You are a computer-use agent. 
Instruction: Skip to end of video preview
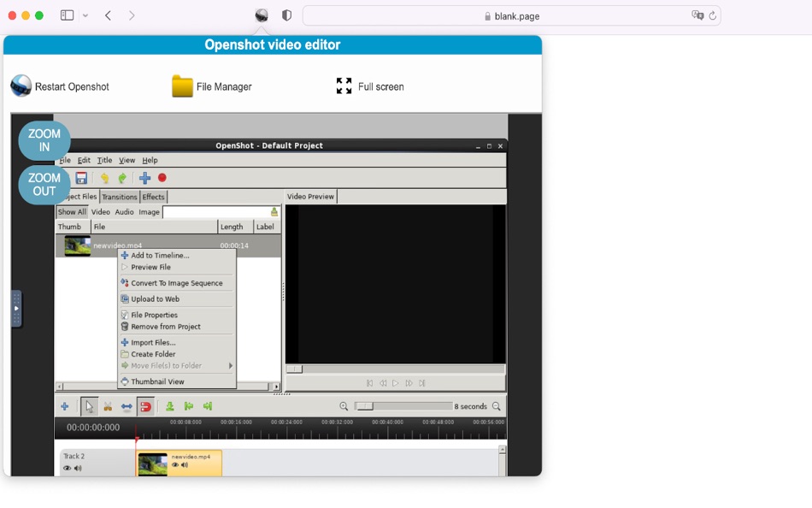422,384
